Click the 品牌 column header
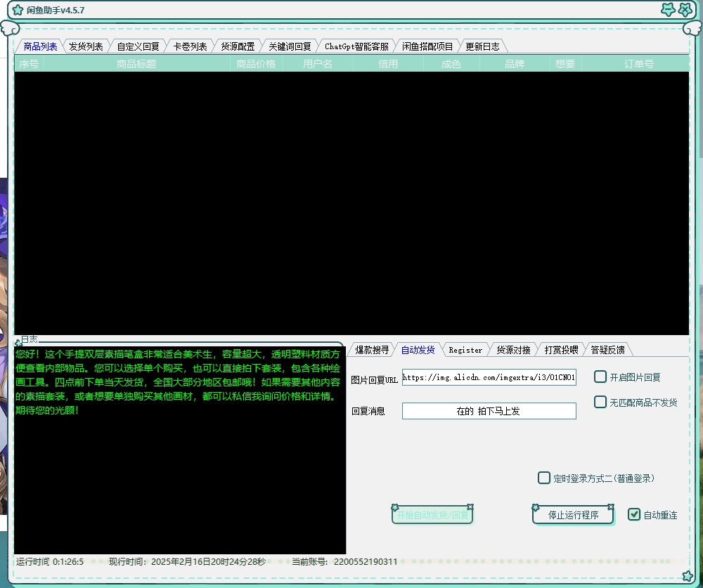 [515, 64]
